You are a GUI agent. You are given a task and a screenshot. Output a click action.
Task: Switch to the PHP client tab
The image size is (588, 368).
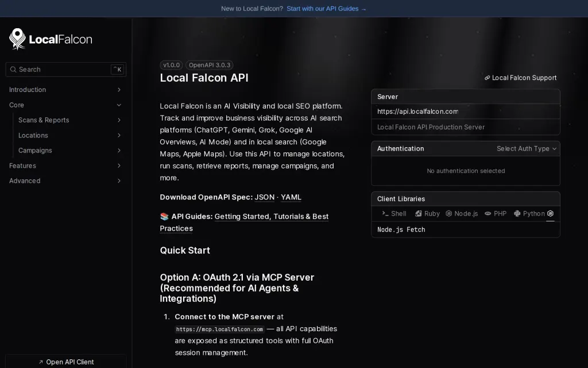coord(496,214)
